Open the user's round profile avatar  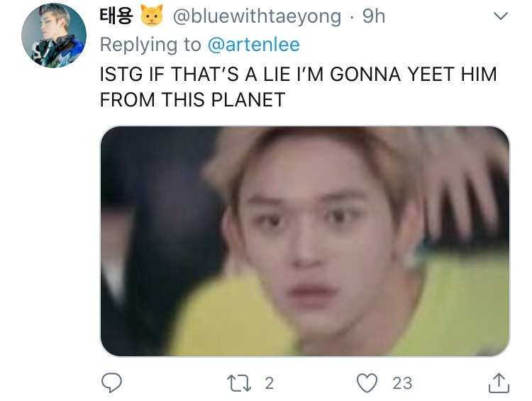[x=54, y=35]
